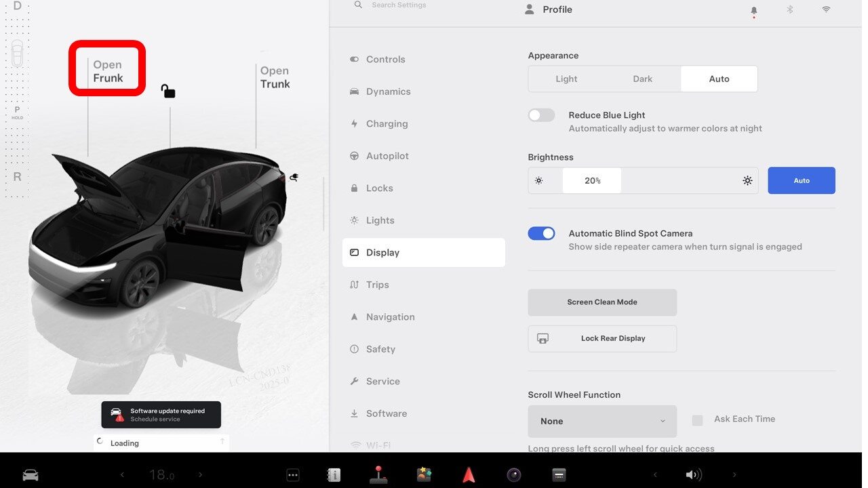Image resolution: width=868 pixels, height=488 pixels.
Task: Open the dashcam camera app
Action: click(514, 475)
